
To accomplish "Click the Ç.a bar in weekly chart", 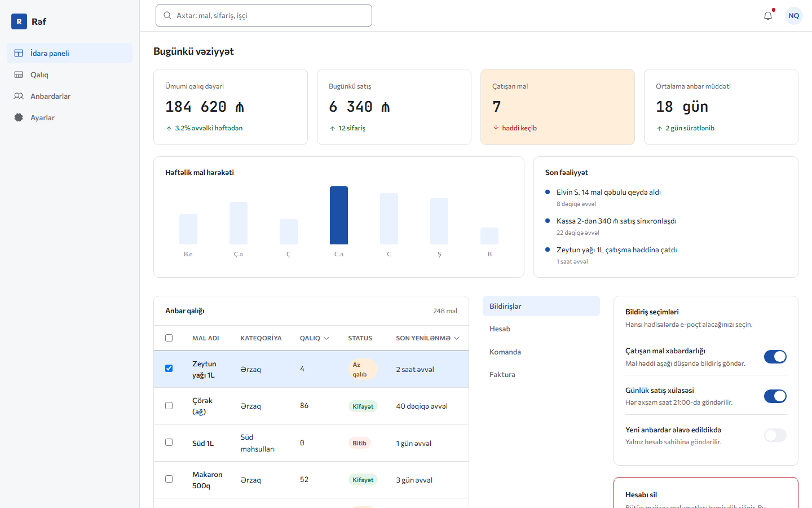I will coord(239,223).
